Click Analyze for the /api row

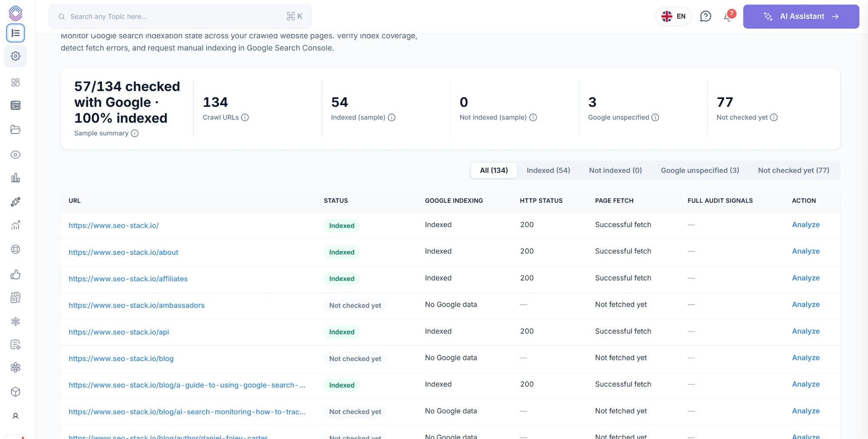(x=806, y=331)
